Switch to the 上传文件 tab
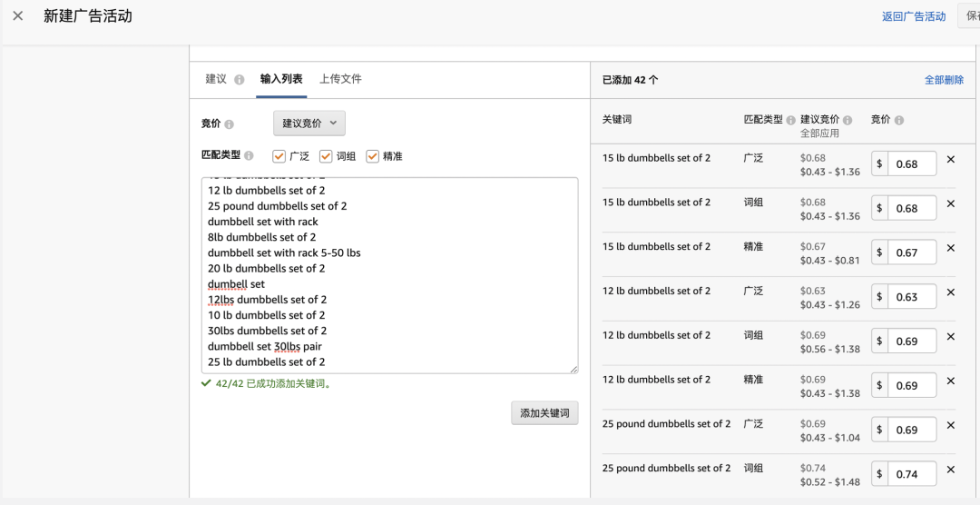This screenshot has height=505, width=980. tap(340, 79)
